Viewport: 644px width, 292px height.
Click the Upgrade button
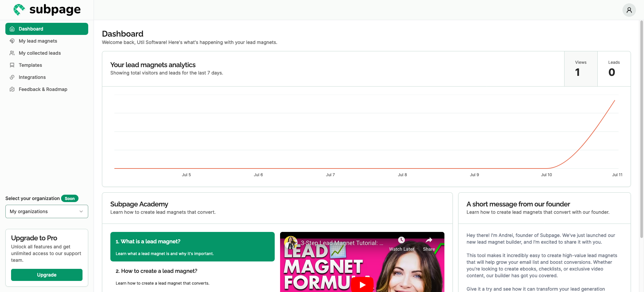click(x=47, y=275)
